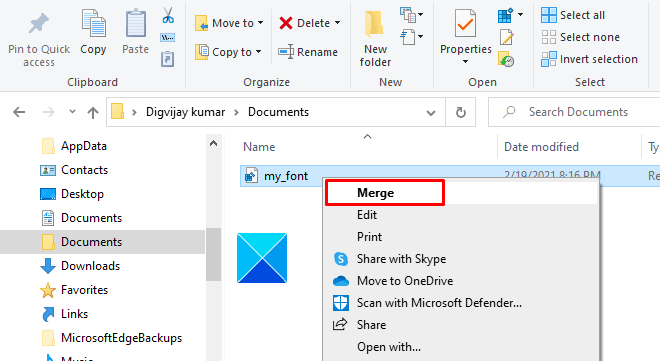The image size is (660, 361).
Task: Click the navigation pane scrollbar thumb
Action: click(x=213, y=254)
